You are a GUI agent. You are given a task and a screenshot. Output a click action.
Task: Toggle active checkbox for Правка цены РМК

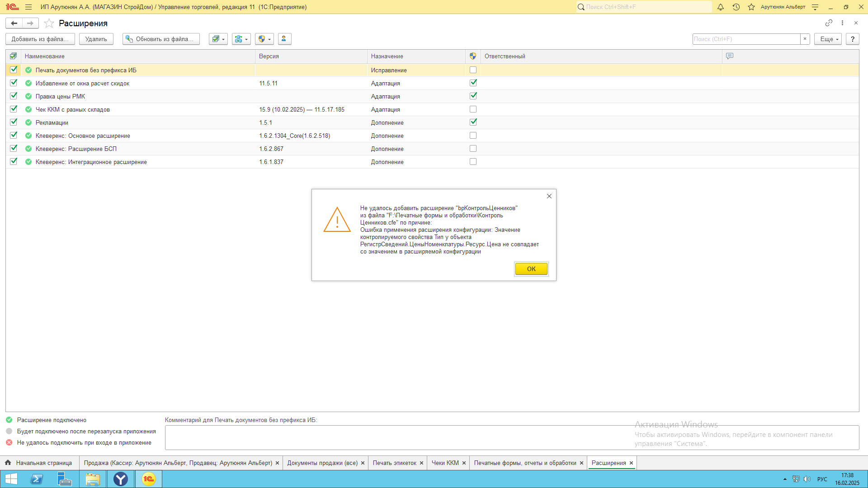14,96
